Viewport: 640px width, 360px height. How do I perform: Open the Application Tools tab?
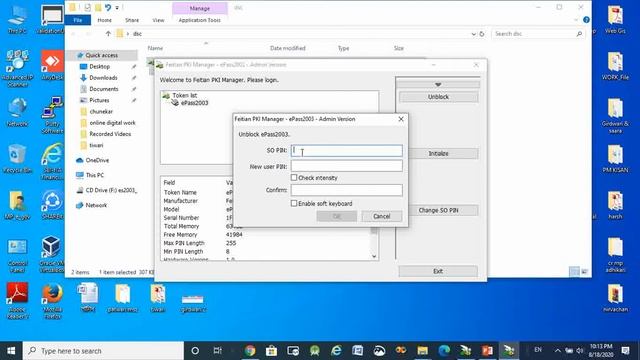[199, 20]
